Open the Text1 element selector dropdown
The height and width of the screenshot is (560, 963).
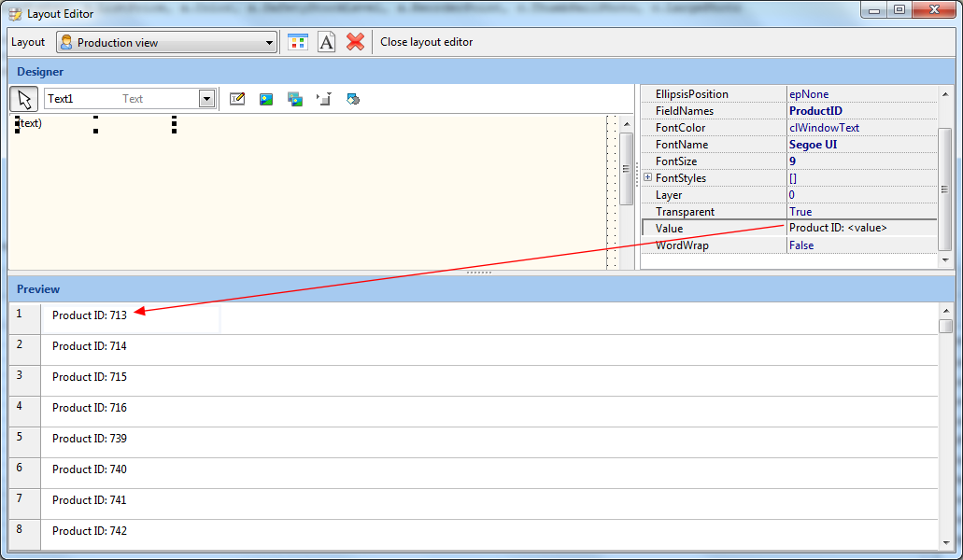(x=206, y=99)
